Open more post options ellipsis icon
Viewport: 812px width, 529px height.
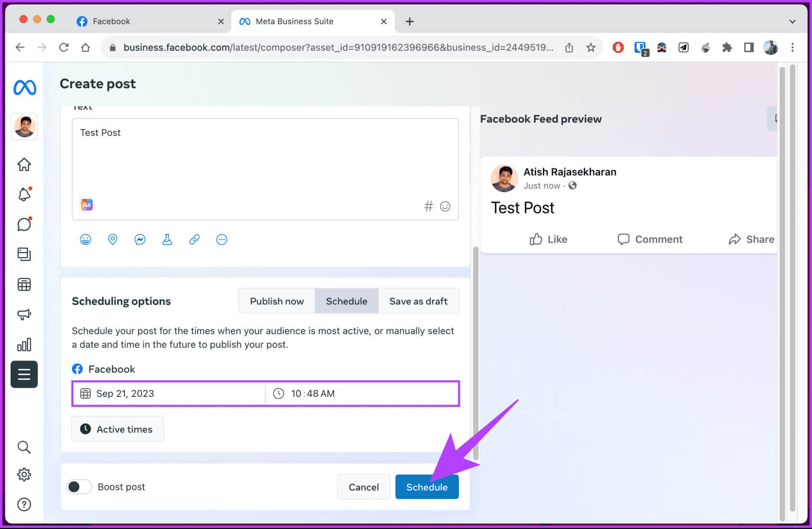coord(222,239)
